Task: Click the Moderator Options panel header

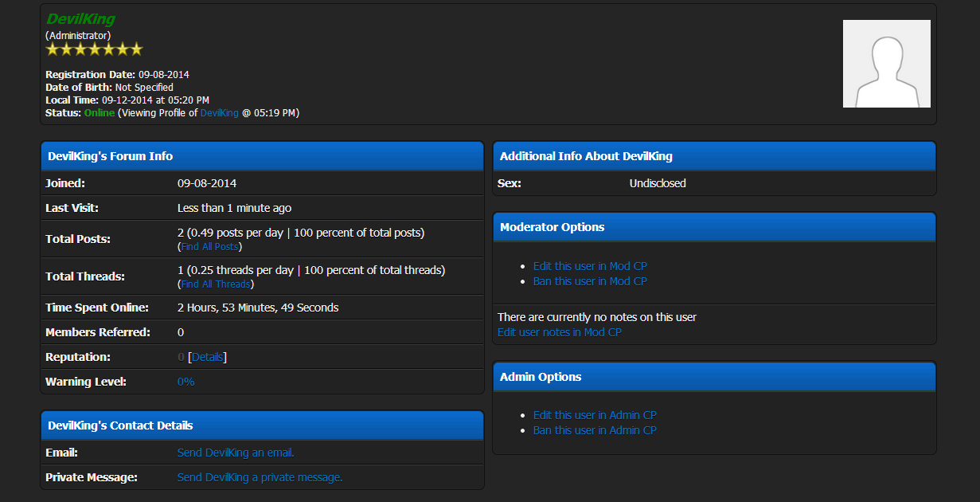Action: click(714, 227)
